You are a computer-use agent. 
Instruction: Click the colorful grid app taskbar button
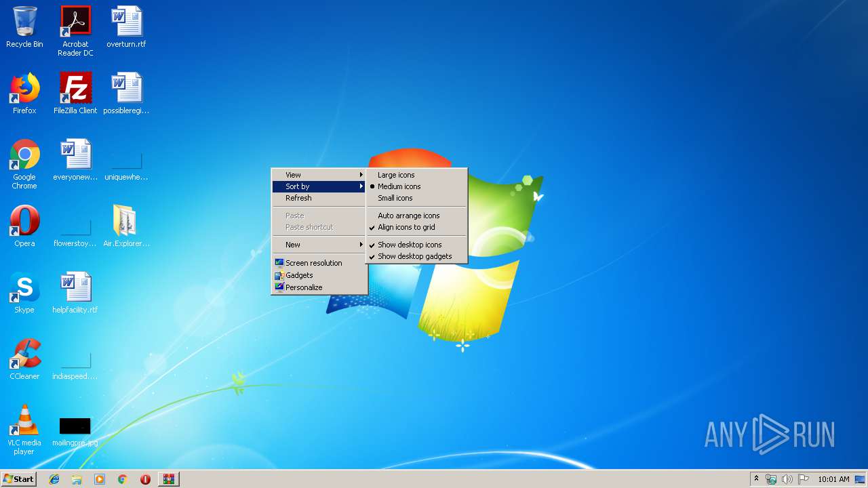pyautogui.click(x=169, y=479)
